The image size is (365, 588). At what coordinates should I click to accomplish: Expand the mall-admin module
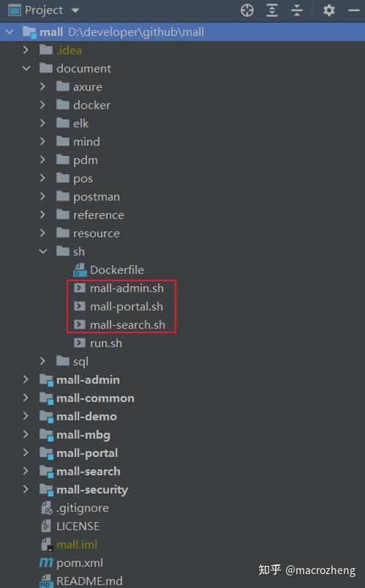point(26,379)
